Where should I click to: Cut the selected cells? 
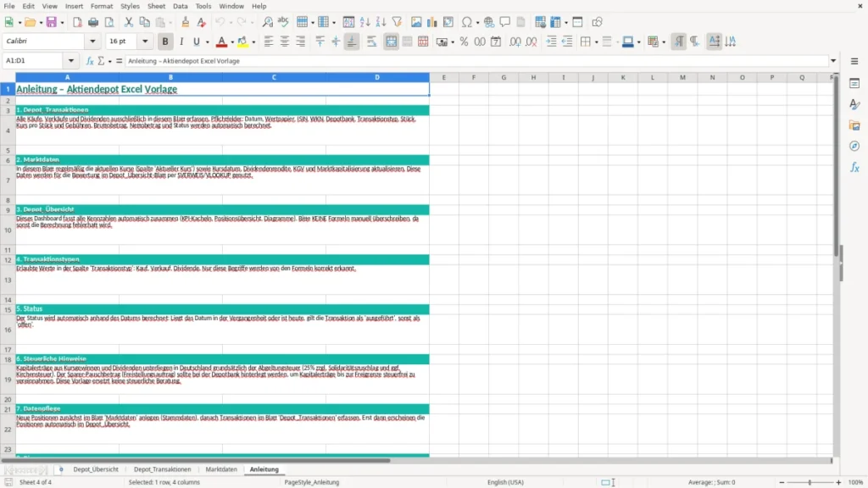click(129, 22)
